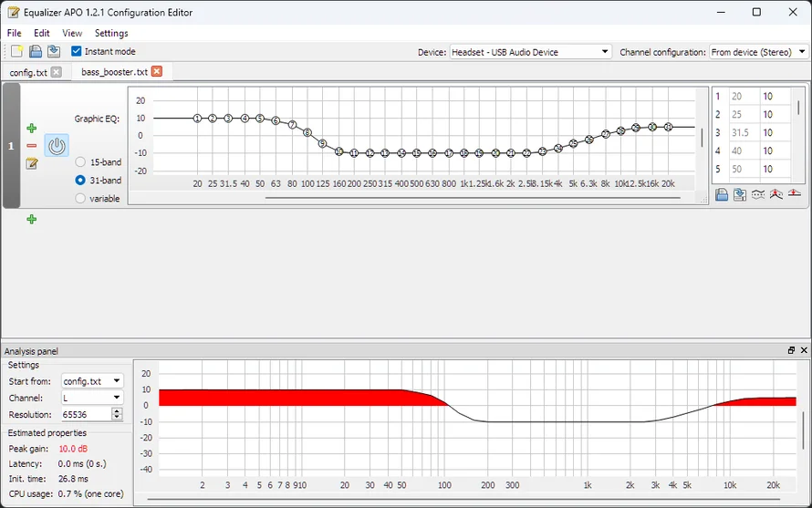Edit filter 1 as text
This screenshot has height=508, width=812.
(32, 163)
